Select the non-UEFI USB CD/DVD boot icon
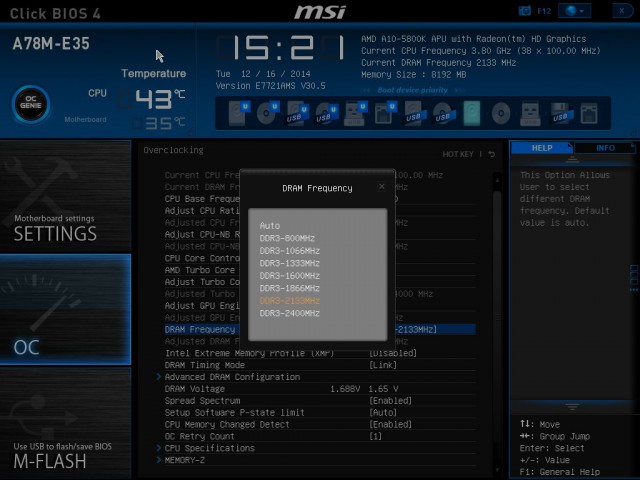 [444, 113]
